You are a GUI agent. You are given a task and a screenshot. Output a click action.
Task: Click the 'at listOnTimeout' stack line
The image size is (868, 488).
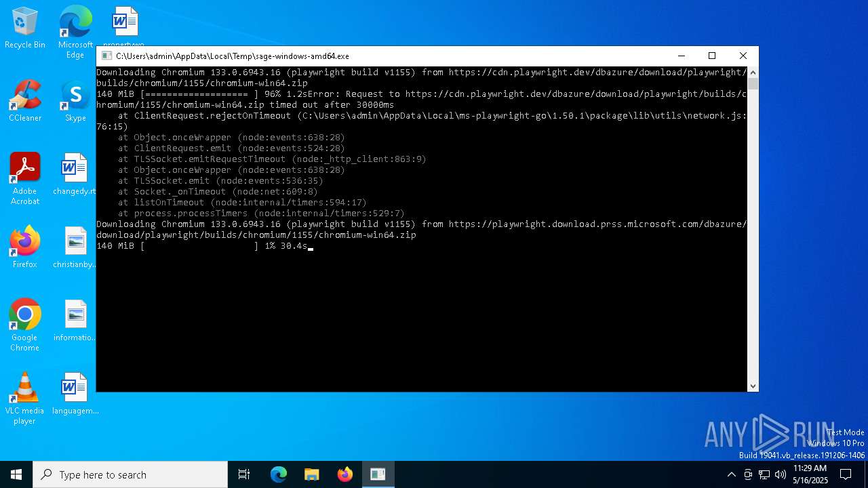(242, 203)
